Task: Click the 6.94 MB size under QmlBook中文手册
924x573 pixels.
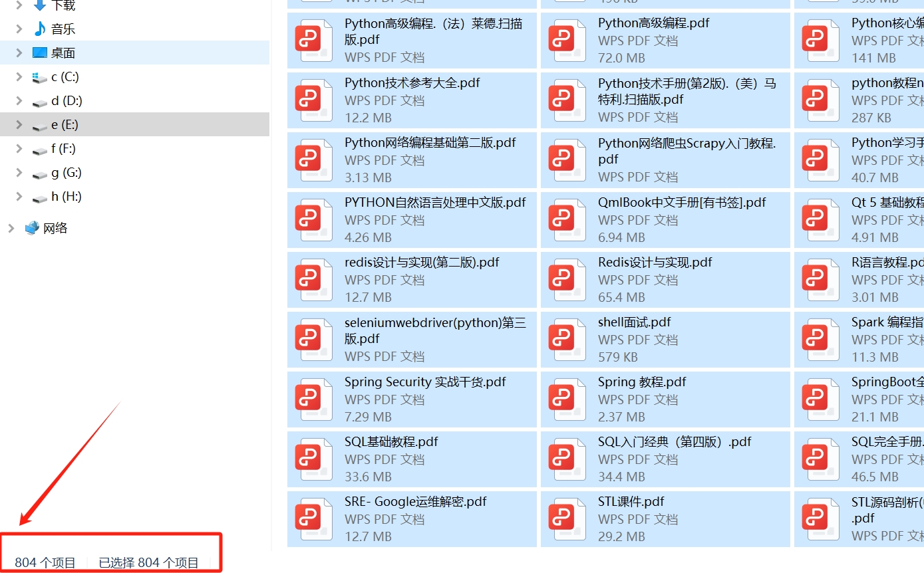Action: pos(621,237)
